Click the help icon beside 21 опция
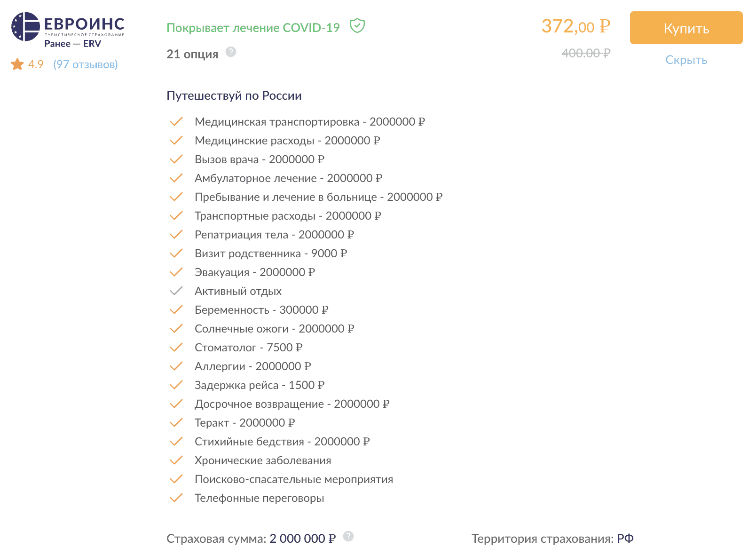 [x=230, y=52]
